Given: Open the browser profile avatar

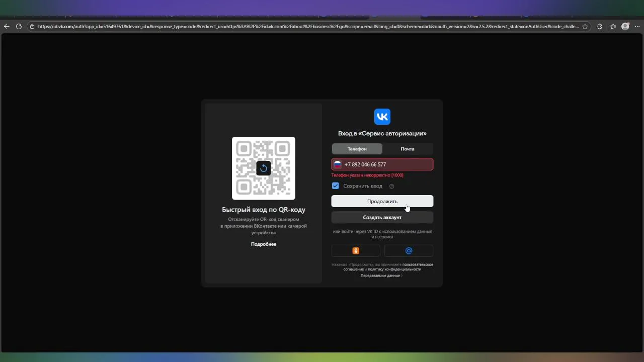Looking at the screenshot, I should click(x=625, y=27).
